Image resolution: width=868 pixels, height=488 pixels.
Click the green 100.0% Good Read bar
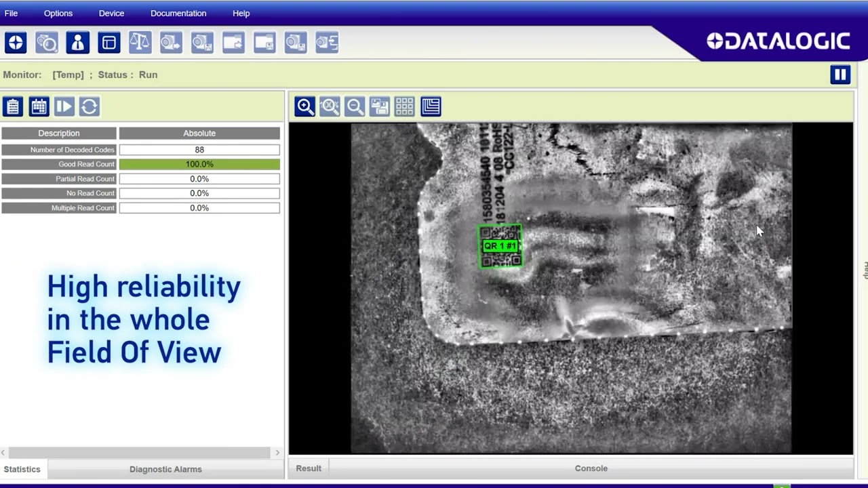pyautogui.click(x=199, y=164)
